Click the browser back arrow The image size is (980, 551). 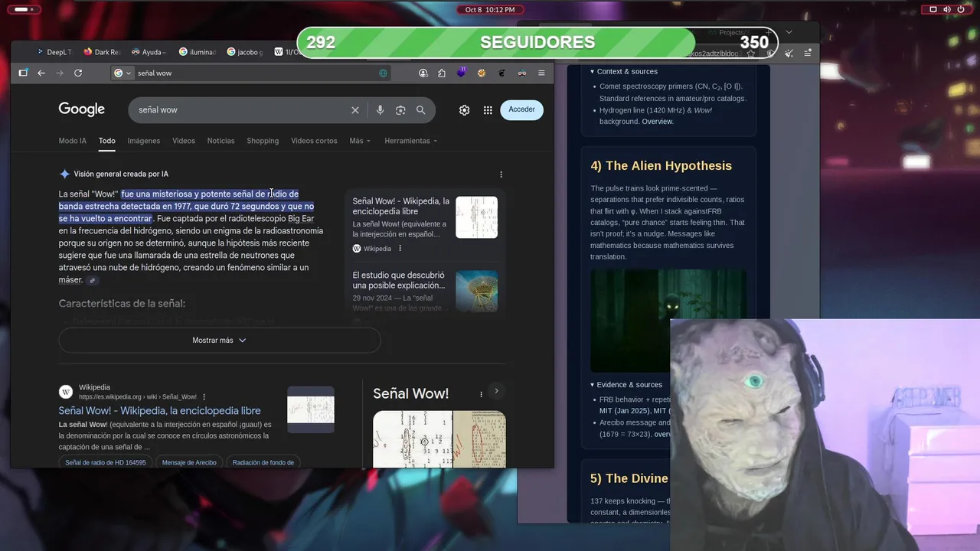point(41,73)
